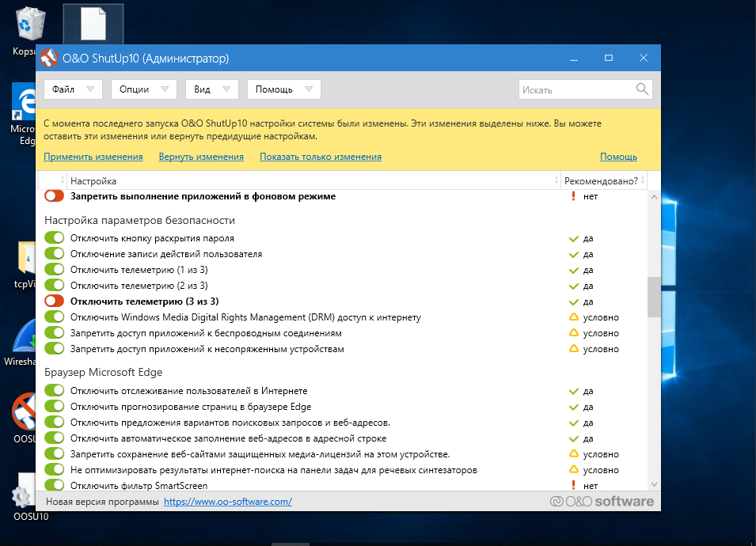Image resolution: width=756 pixels, height=546 pixels.
Task: Click the Браузер Microsoft Edge section heading
Action: [x=103, y=372]
